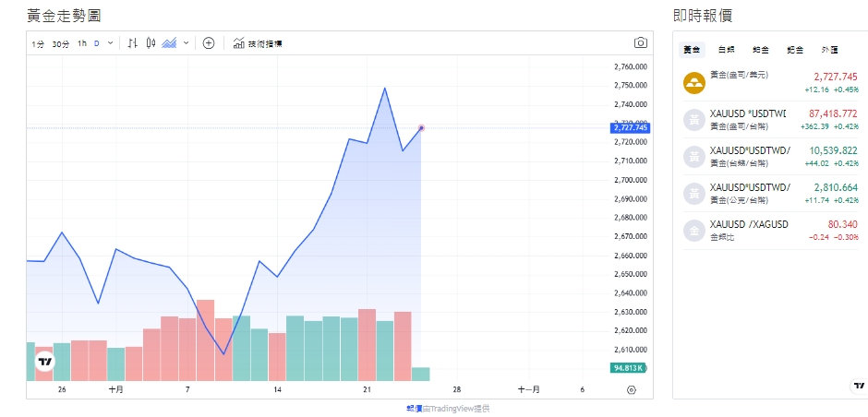Image resolution: width=868 pixels, height=417 pixels.
Task: Click the 94.813K volume label
Action: tap(629, 368)
